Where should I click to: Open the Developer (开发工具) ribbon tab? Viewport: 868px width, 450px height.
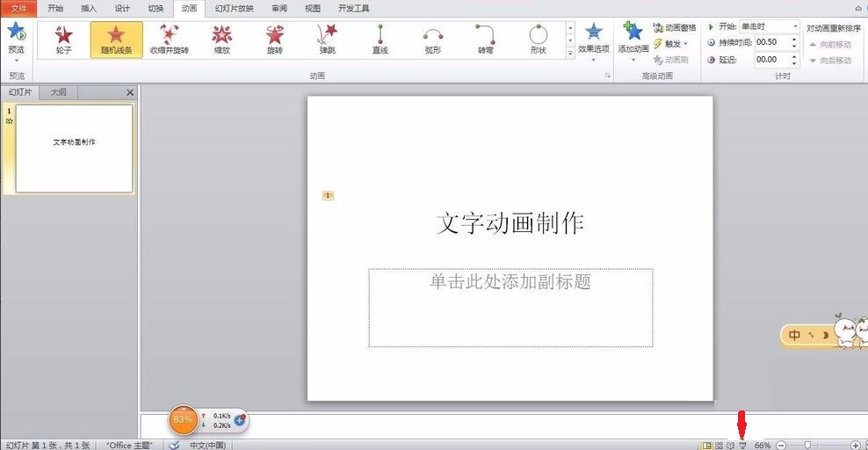[x=354, y=8]
